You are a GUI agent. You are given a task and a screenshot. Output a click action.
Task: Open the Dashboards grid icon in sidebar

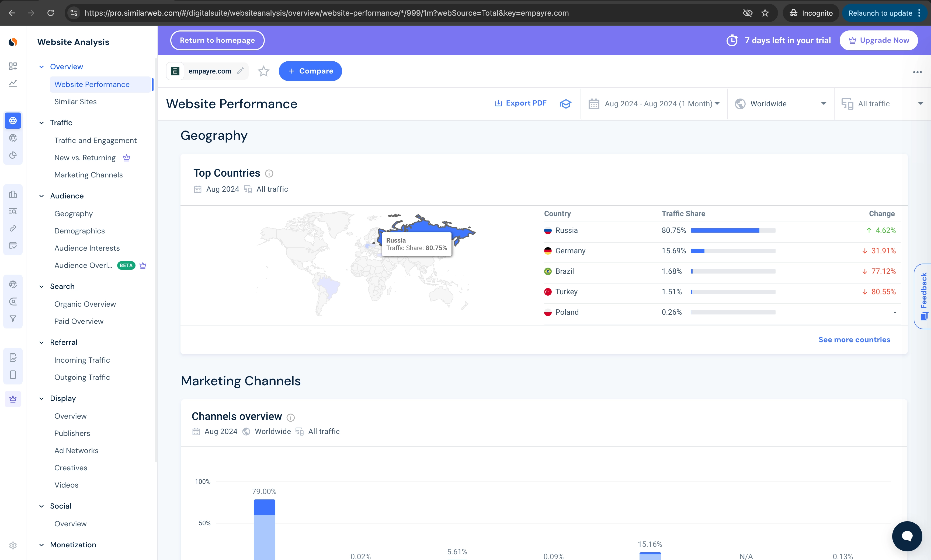pyautogui.click(x=12, y=66)
